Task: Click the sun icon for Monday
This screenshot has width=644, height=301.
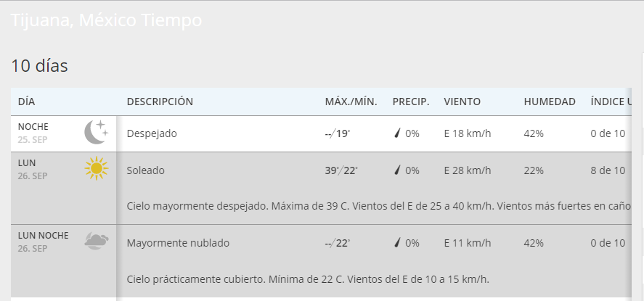Action: [x=96, y=169]
